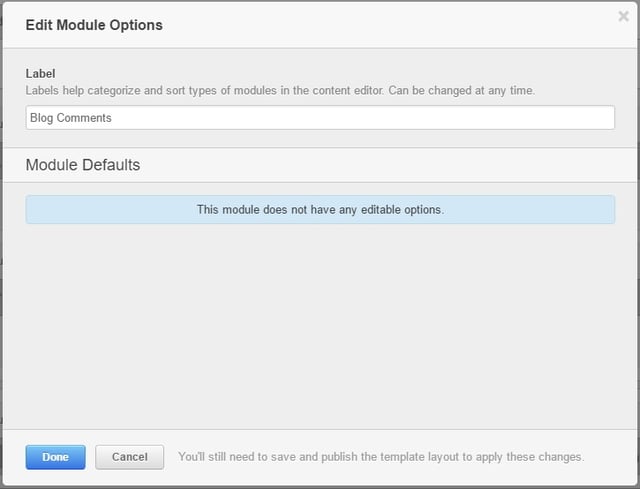This screenshot has height=489, width=640.
Task: Click the "Label" field heading
Action: tap(40, 73)
